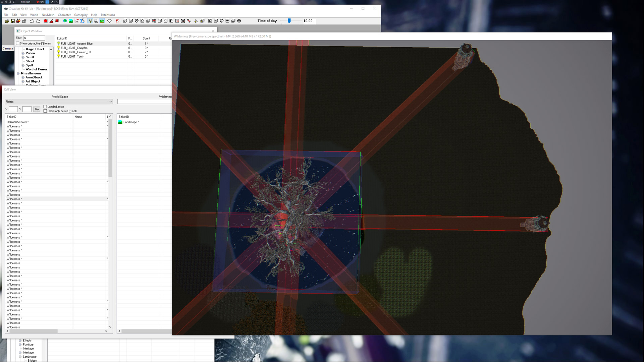644x362 pixels.
Task: Click the Undo arrow icon
Action: tap(32, 21)
